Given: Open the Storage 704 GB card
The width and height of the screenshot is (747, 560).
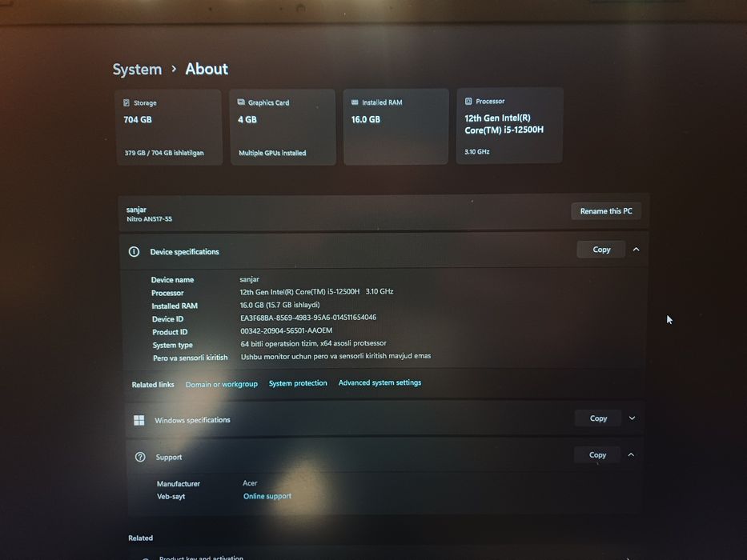Looking at the screenshot, I should (x=169, y=128).
